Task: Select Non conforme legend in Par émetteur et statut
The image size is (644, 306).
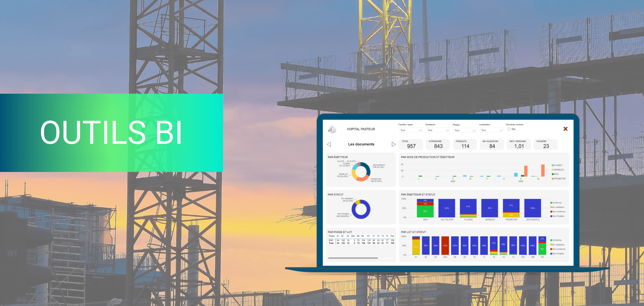Action: tap(558, 212)
